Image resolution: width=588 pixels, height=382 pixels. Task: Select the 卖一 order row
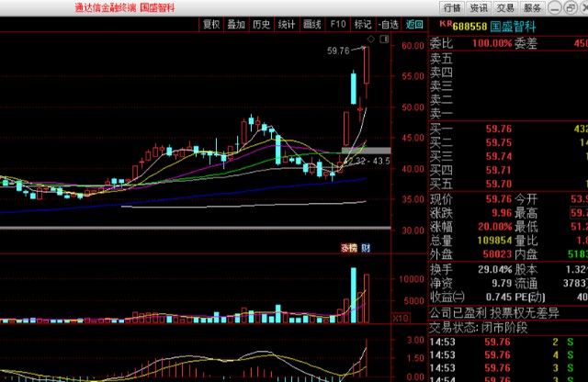tap(508, 113)
